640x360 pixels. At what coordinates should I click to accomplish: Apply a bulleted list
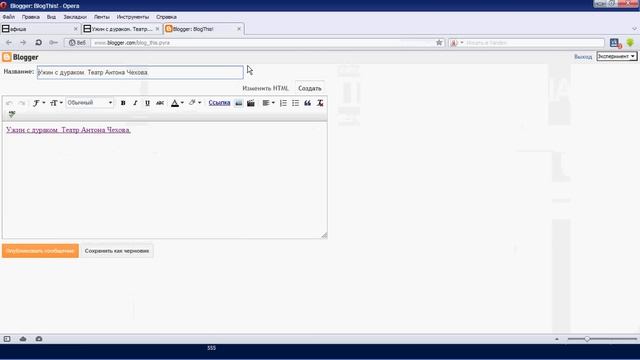(x=295, y=103)
